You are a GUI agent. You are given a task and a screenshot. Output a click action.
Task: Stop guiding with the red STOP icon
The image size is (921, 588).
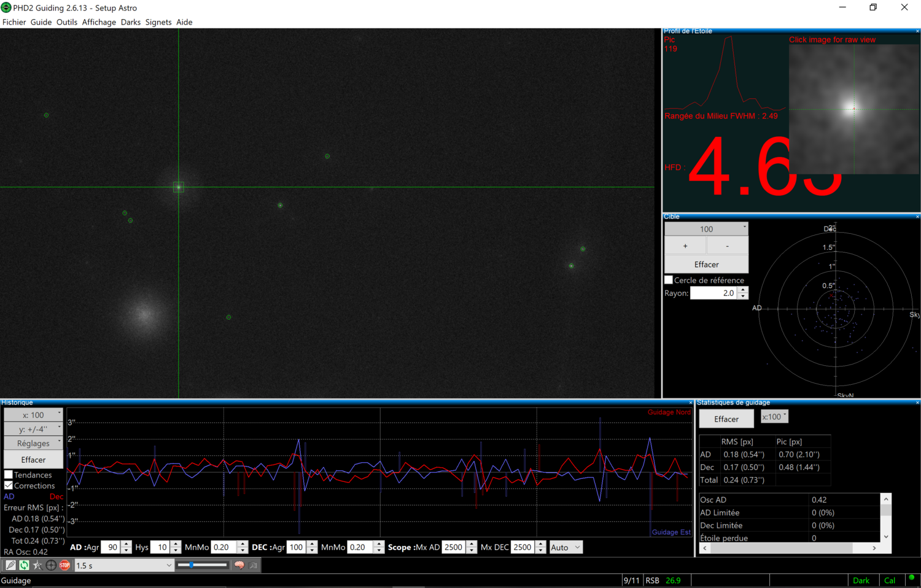point(64,565)
